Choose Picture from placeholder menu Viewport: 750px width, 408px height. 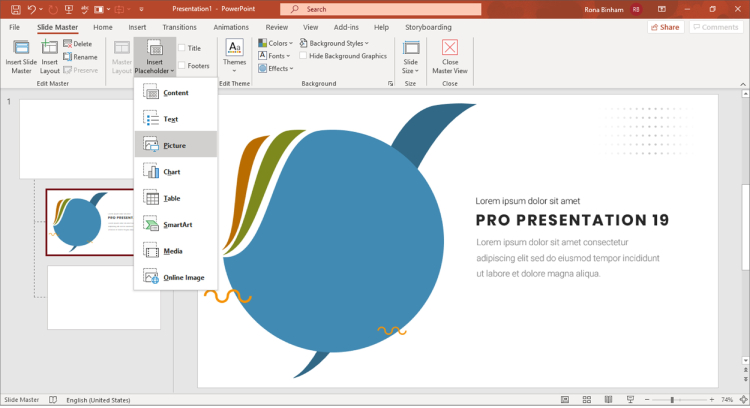coord(176,145)
